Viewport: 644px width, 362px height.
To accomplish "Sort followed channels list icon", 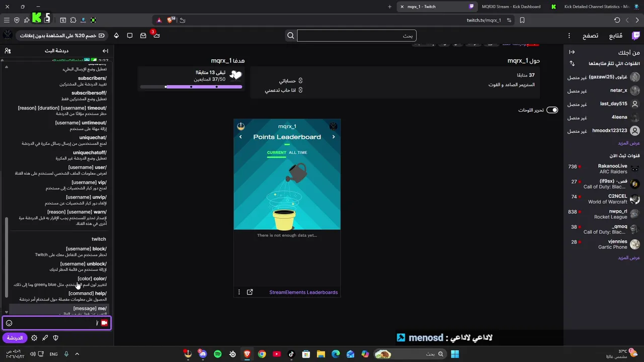I will [572, 63].
